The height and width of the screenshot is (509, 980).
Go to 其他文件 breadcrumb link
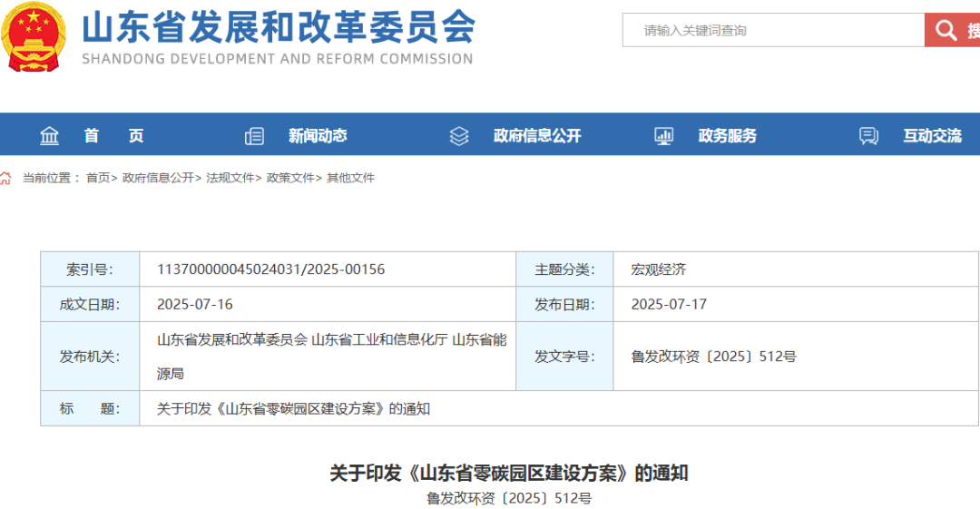click(x=350, y=178)
